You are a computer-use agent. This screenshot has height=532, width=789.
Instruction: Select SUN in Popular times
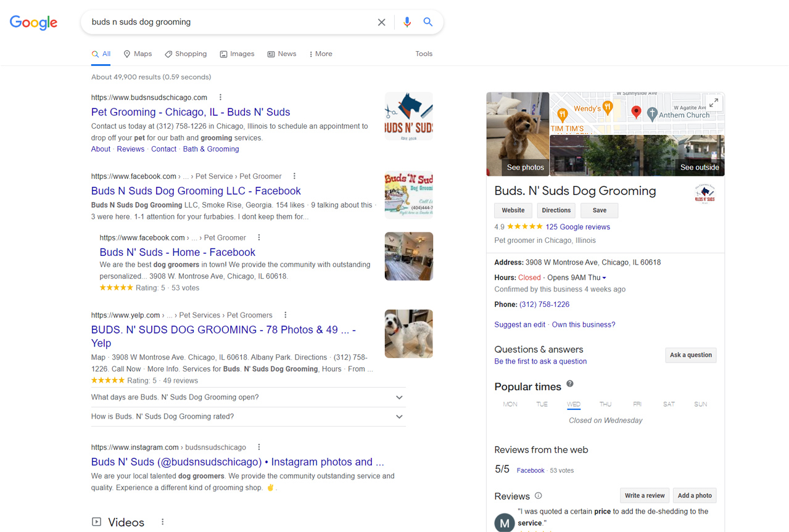tap(700, 404)
